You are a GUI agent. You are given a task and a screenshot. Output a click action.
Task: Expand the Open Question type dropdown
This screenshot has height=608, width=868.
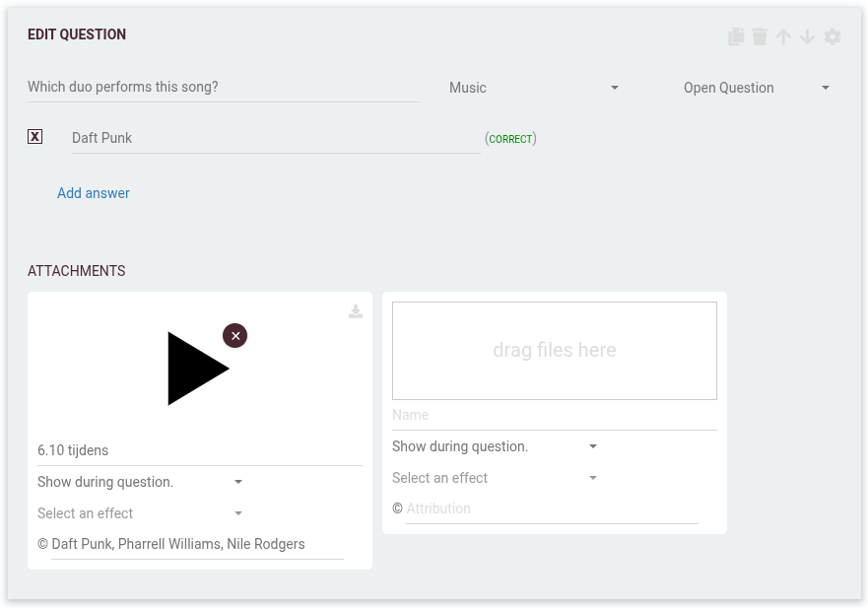tap(756, 88)
